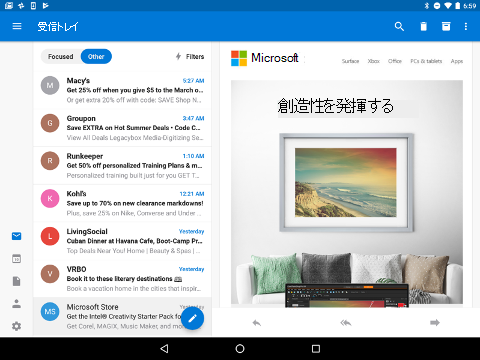Tap the framed beach picture image
The height and width of the screenshot is (360, 480).
346,183
